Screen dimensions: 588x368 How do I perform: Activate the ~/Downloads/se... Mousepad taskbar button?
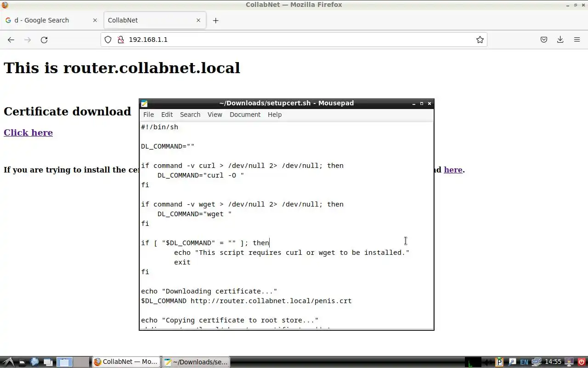[196, 362]
